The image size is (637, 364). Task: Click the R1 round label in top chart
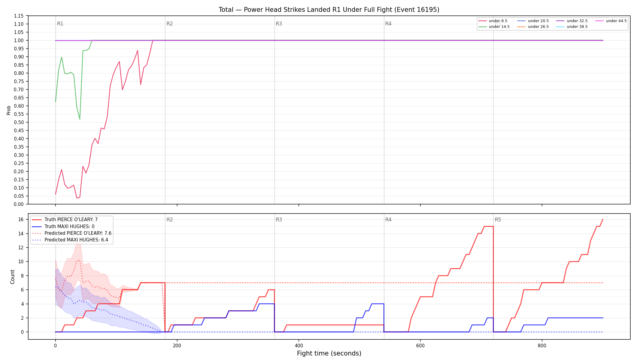click(60, 24)
